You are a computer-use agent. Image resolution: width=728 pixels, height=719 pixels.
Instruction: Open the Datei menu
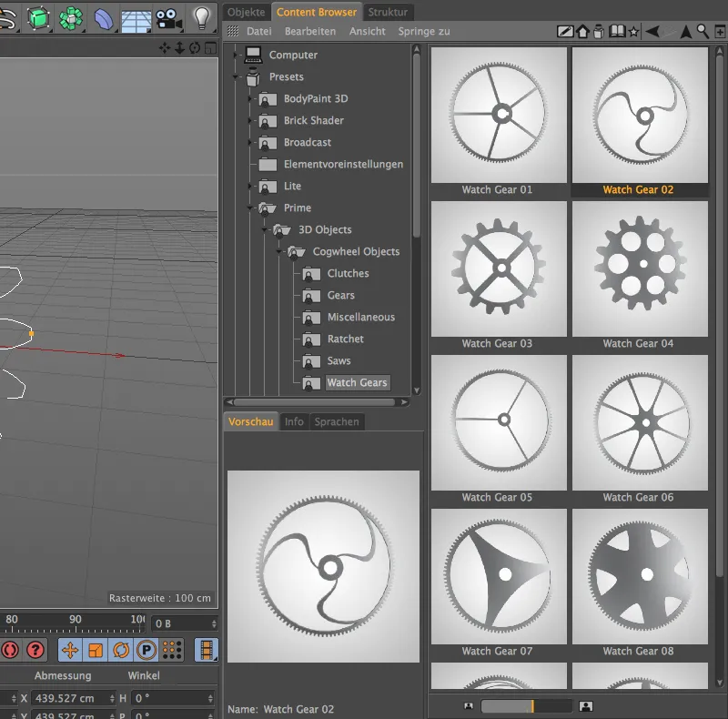click(259, 32)
